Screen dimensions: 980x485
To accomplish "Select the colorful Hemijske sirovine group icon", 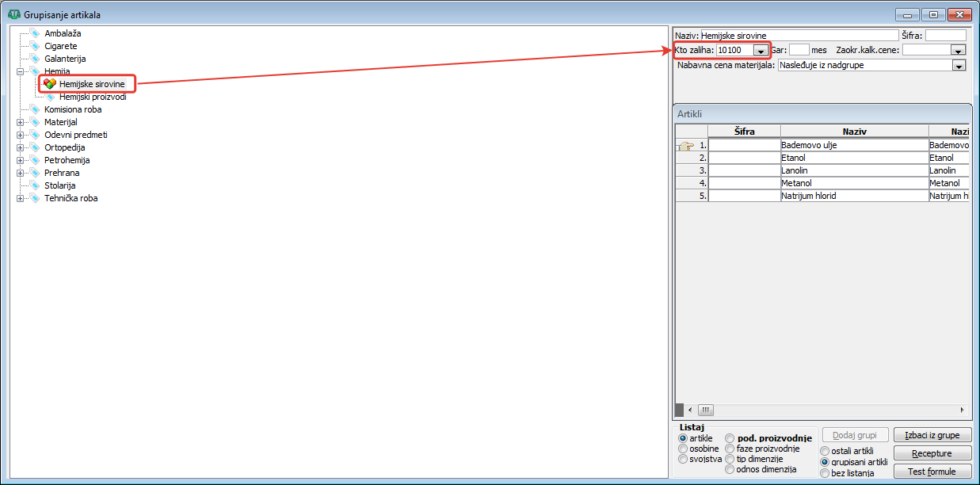I will click(50, 83).
